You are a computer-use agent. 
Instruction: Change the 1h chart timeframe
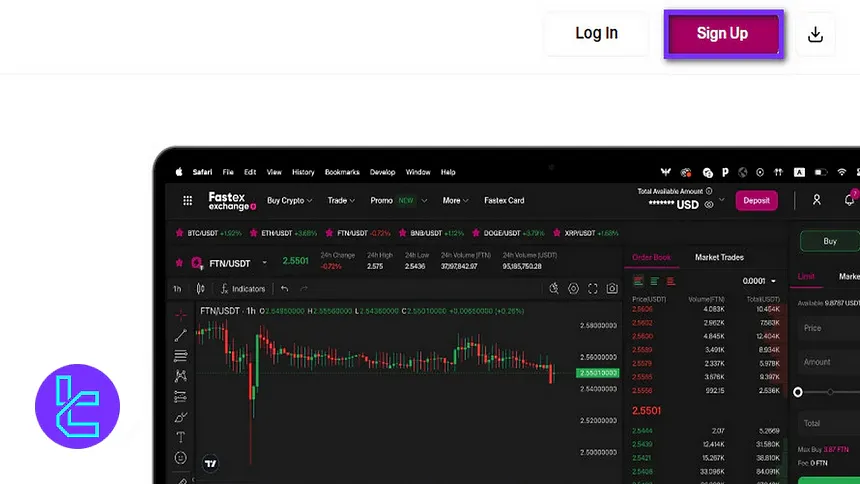(x=177, y=289)
